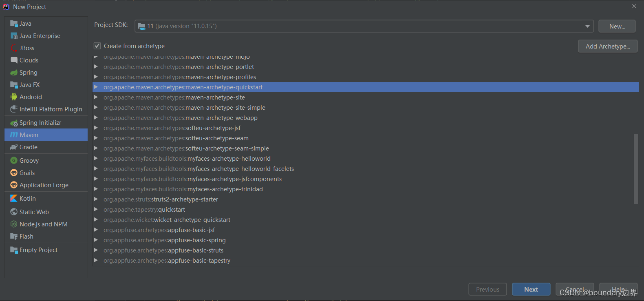Expand struts2-archetype-starter row arrow
Screen dimensions: 644x301
pos(96,199)
